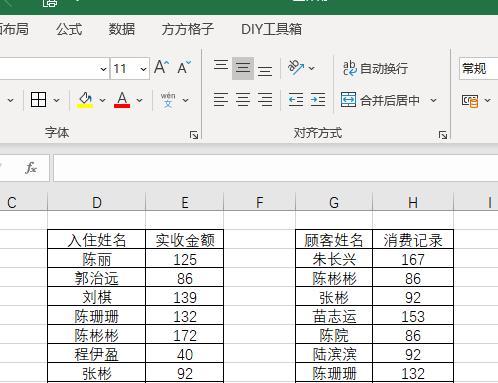Open the 常规 number format dropdown
Screen dimensions: 498x383
tap(479, 69)
